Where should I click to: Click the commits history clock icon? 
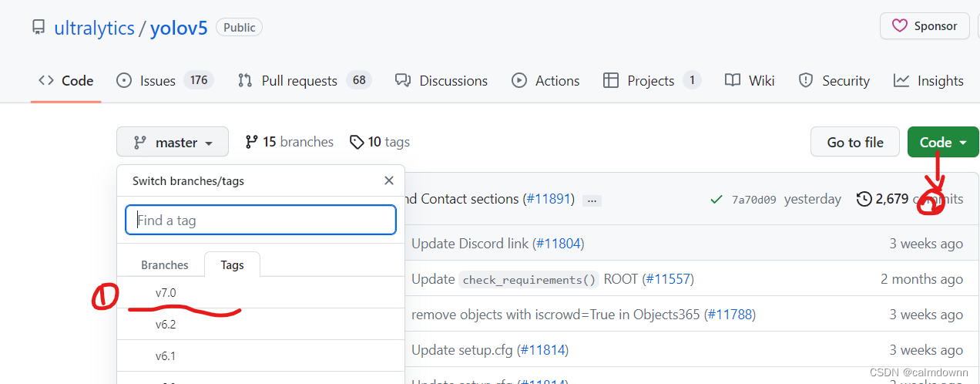point(864,199)
